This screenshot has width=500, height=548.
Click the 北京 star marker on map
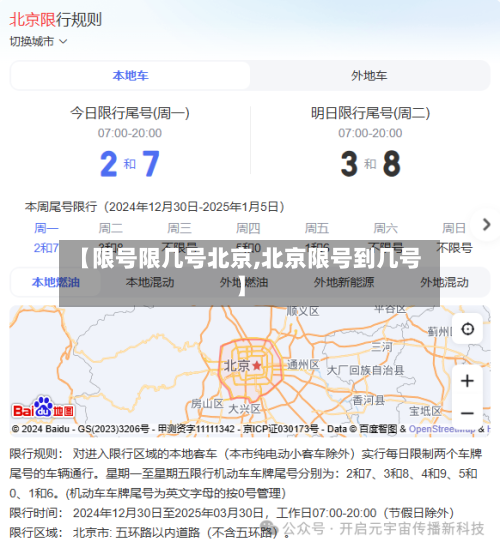[257, 366]
